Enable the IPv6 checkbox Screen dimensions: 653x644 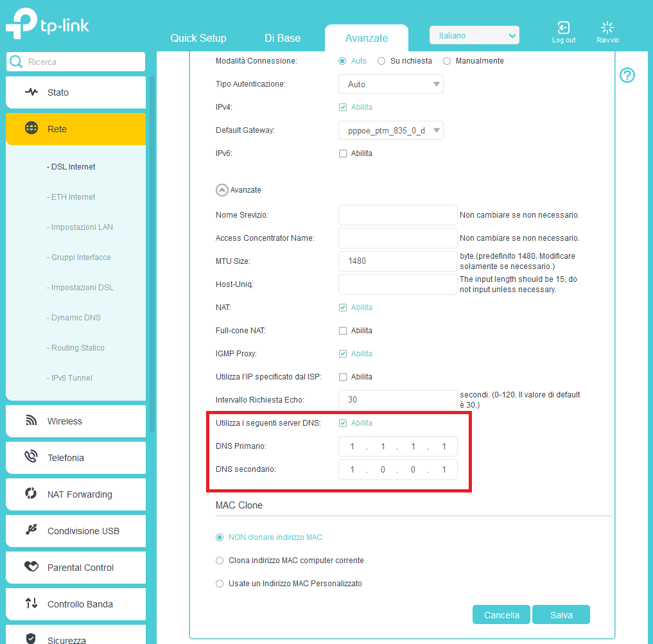coord(343,153)
